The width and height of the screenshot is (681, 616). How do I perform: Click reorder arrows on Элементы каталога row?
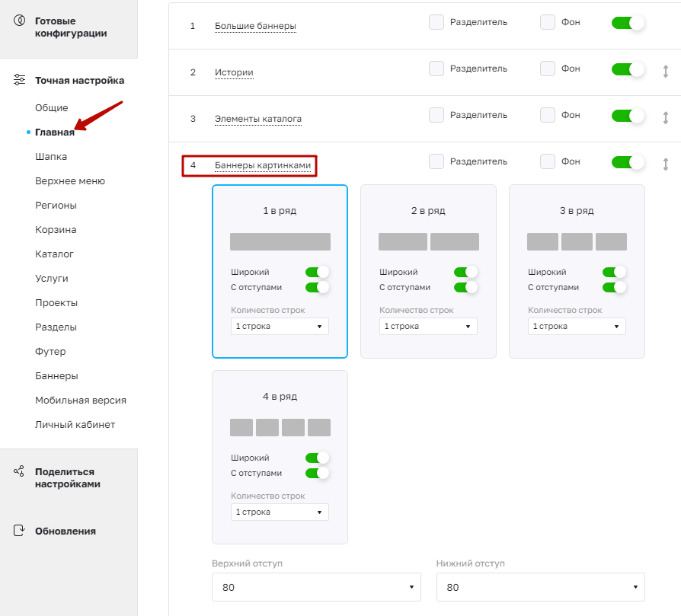pyautogui.click(x=665, y=118)
